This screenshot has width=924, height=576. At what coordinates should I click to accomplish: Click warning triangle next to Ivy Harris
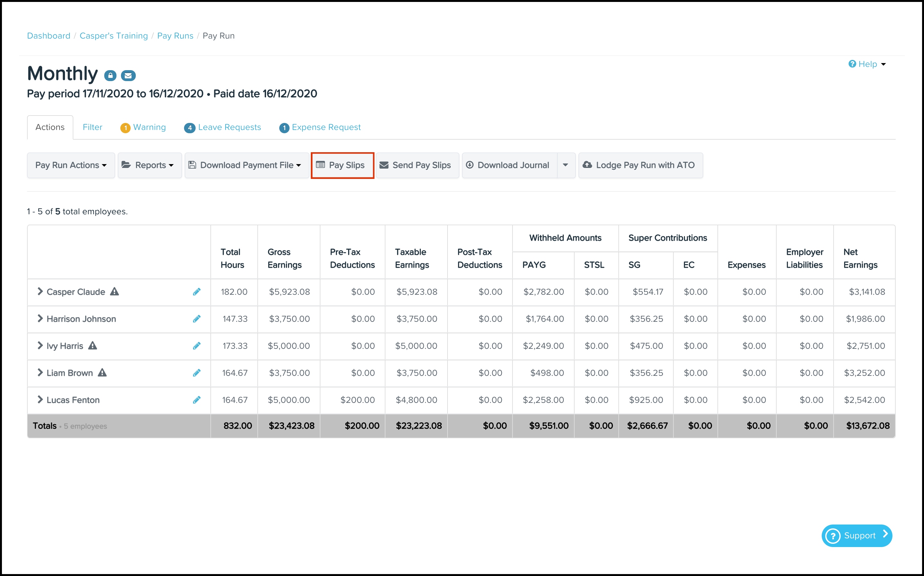(x=93, y=346)
